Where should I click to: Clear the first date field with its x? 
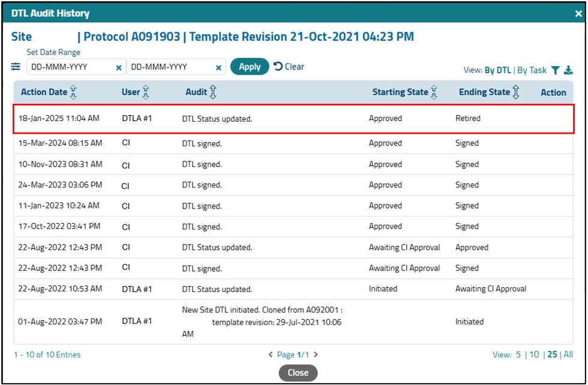tap(118, 67)
